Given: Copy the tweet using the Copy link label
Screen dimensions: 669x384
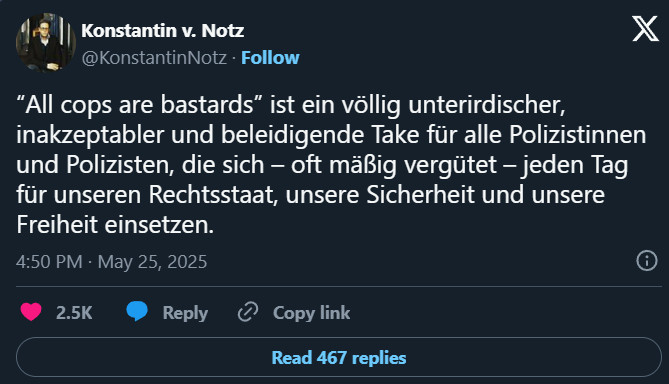Looking at the screenshot, I should tap(311, 313).
